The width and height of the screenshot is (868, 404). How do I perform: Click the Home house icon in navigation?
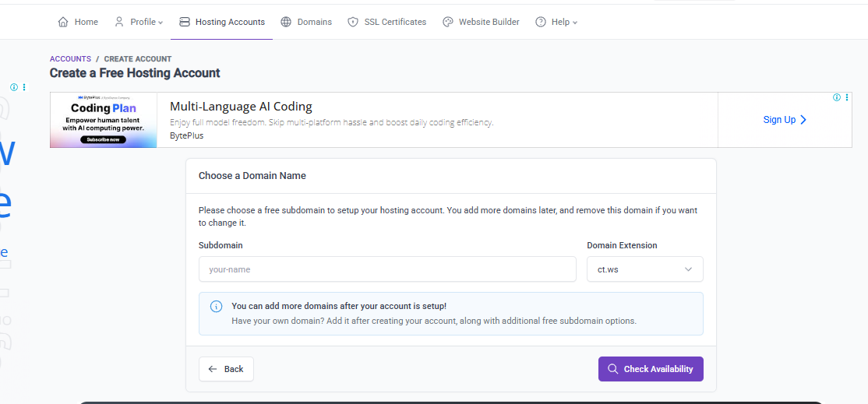coord(63,22)
